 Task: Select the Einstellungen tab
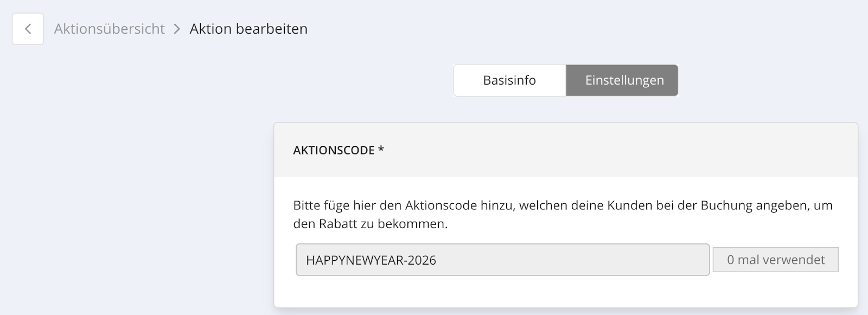[624, 80]
